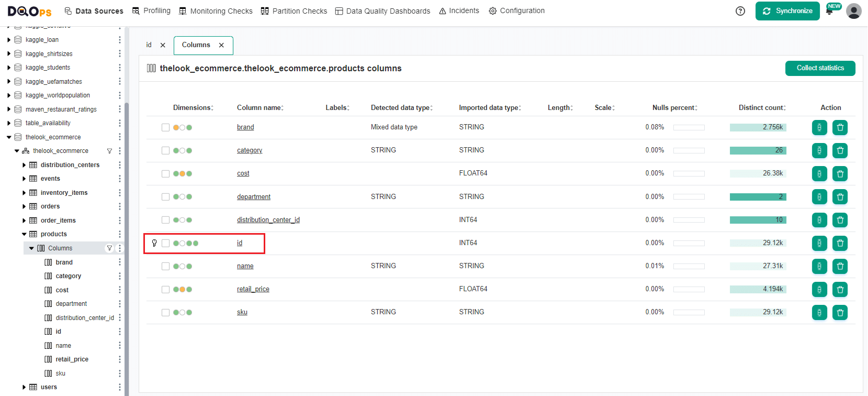Check the sku row checkbox
This screenshot has height=396, width=868.
(165, 312)
